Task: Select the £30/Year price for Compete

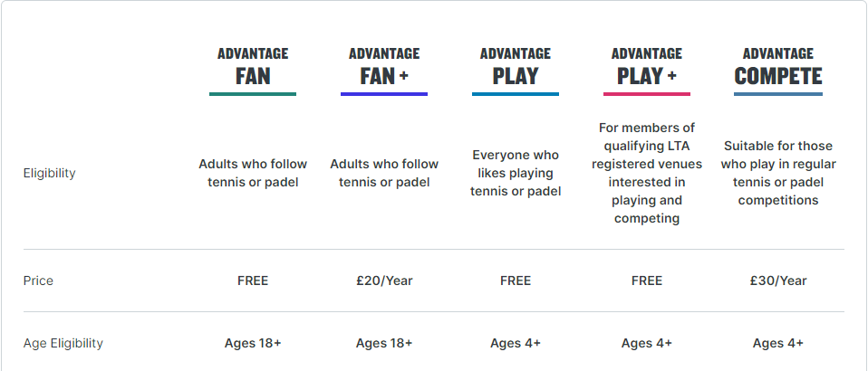Action: point(778,281)
